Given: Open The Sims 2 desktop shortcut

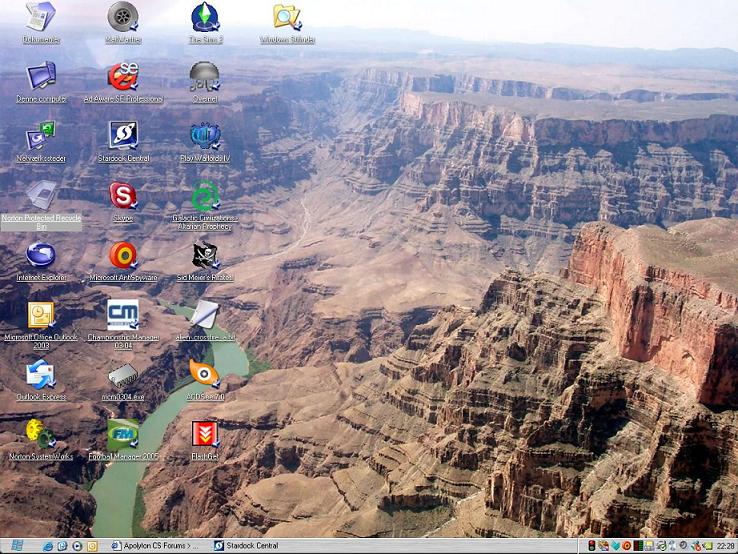Looking at the screenshot, I should pos(205,18).
